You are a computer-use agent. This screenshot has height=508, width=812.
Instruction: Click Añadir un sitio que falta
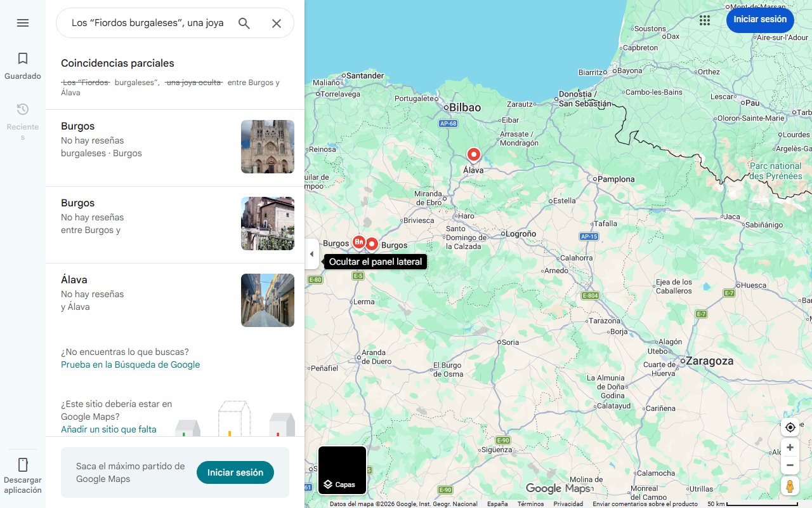pyautogui.click(x=108, y=429)
